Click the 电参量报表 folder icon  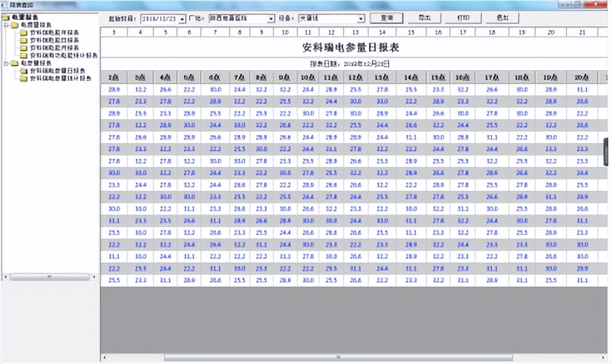point(14,63)
